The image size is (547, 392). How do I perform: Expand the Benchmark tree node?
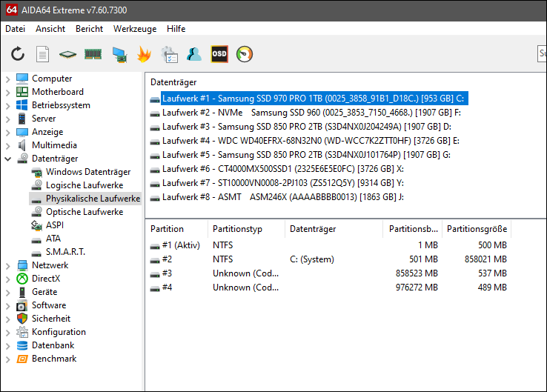7,359
